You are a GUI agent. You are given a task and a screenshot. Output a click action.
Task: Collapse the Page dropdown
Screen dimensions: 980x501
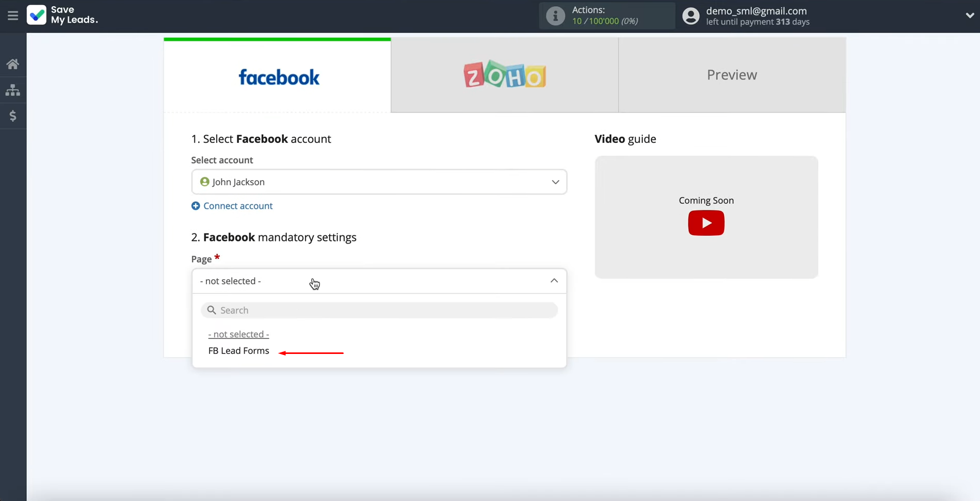pyautogui.click(x=554, y=281)
